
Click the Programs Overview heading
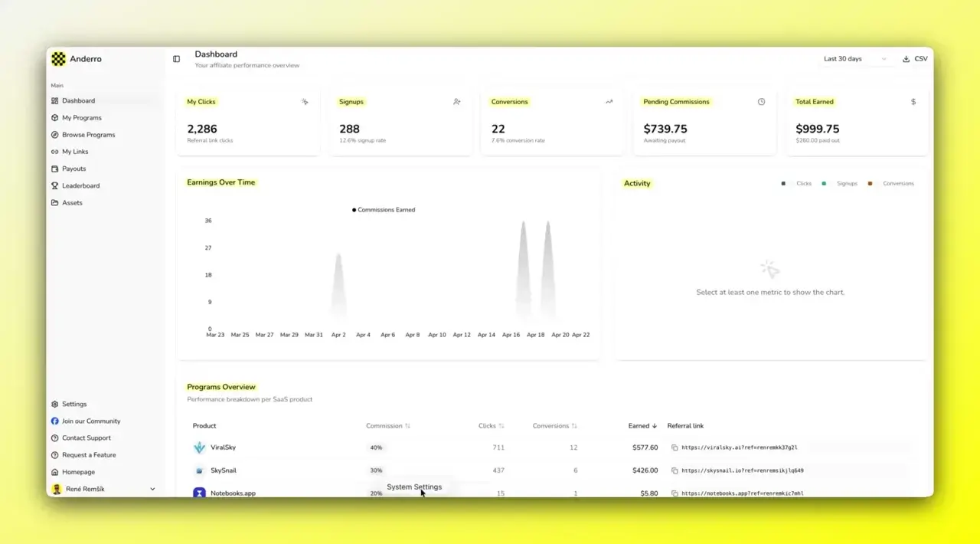221,387
